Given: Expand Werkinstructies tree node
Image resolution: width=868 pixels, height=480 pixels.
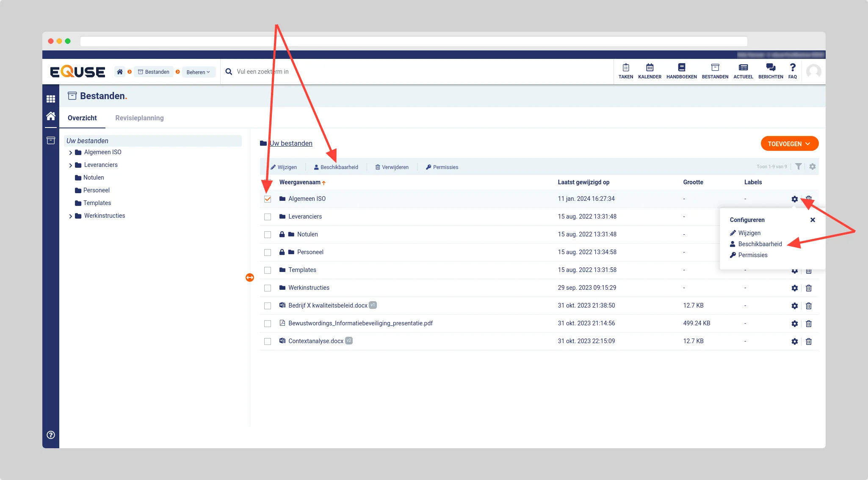Looking at the screenshot, I should click(x=70, y=216).
